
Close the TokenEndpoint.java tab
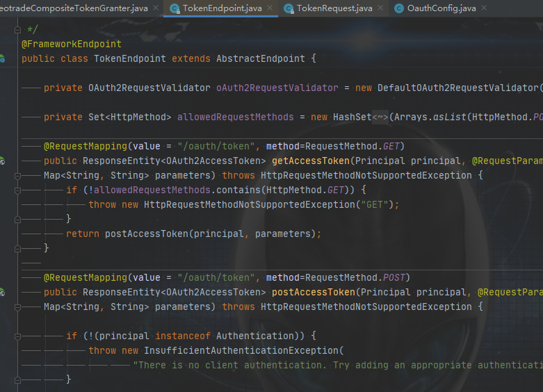[x=270, y=8]
